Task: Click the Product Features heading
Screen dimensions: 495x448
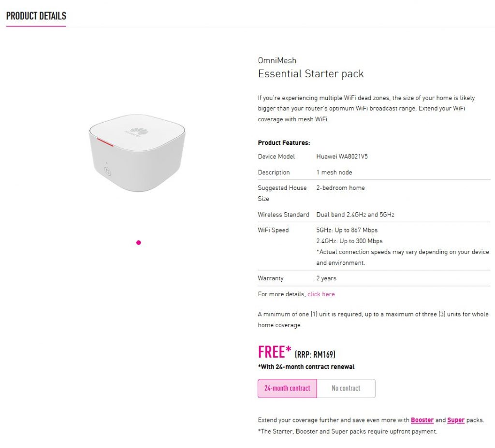Action: tap(284, 143)
